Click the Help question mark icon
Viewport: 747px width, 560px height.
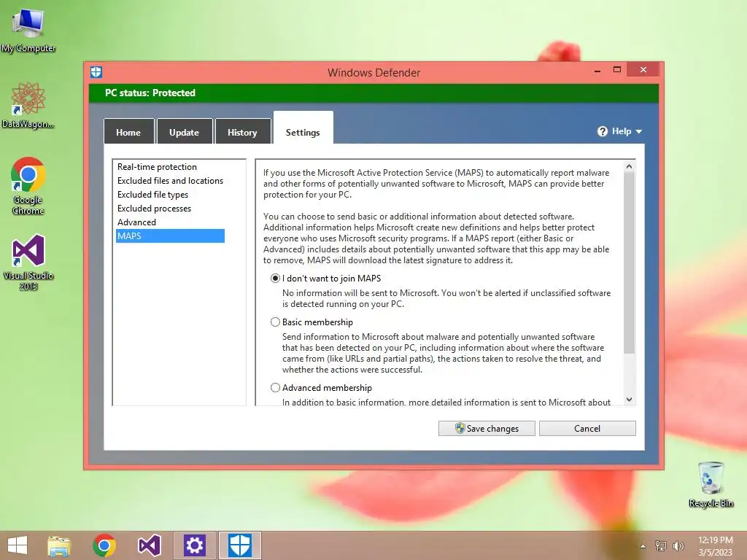602,131
